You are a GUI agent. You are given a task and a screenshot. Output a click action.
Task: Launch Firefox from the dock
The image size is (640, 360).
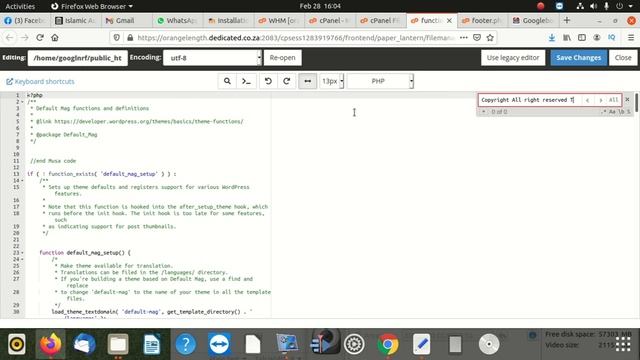(51, 344)
